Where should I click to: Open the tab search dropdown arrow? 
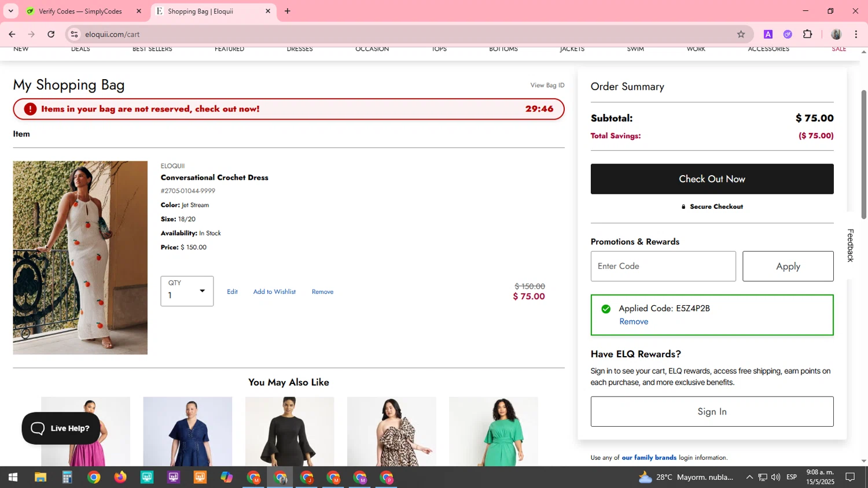pyautogui.click(x=10, y=11)
